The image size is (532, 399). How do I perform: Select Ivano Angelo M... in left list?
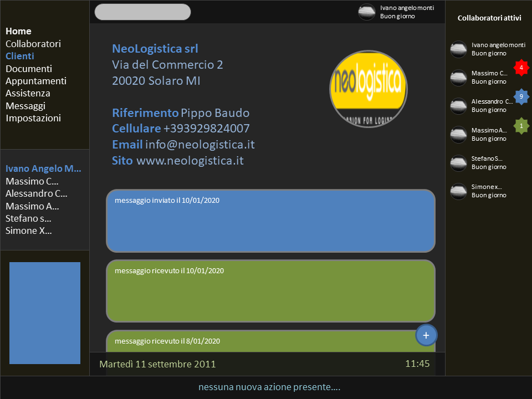(x=43, y=168)
